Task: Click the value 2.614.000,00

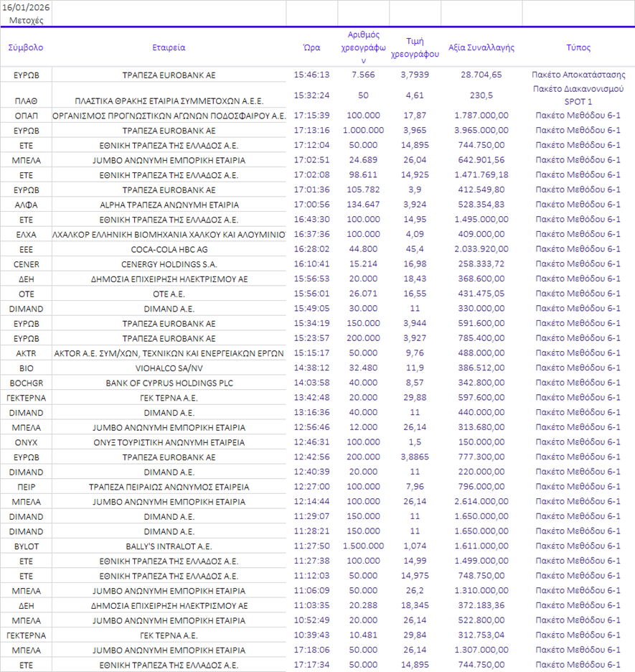Action: click(481, 501)
